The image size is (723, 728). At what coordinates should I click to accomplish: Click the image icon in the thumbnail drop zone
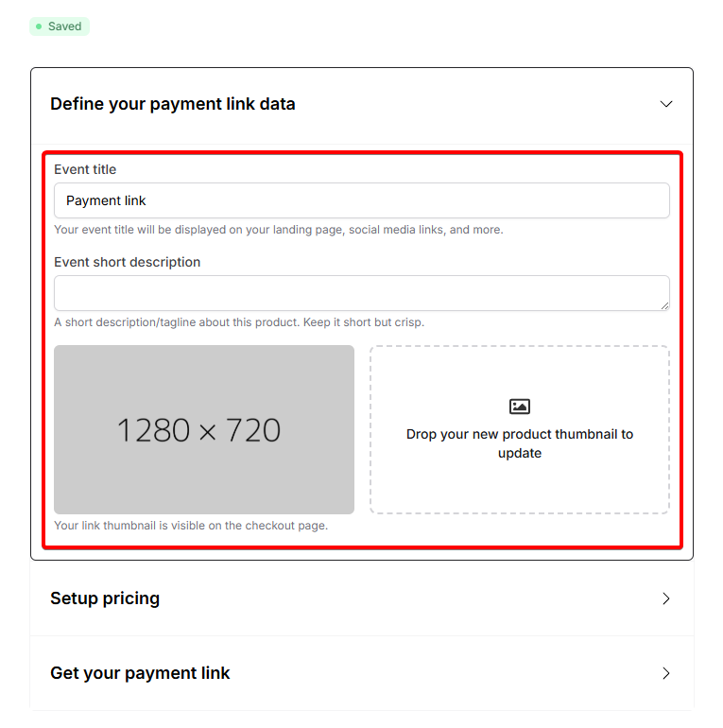520,407
